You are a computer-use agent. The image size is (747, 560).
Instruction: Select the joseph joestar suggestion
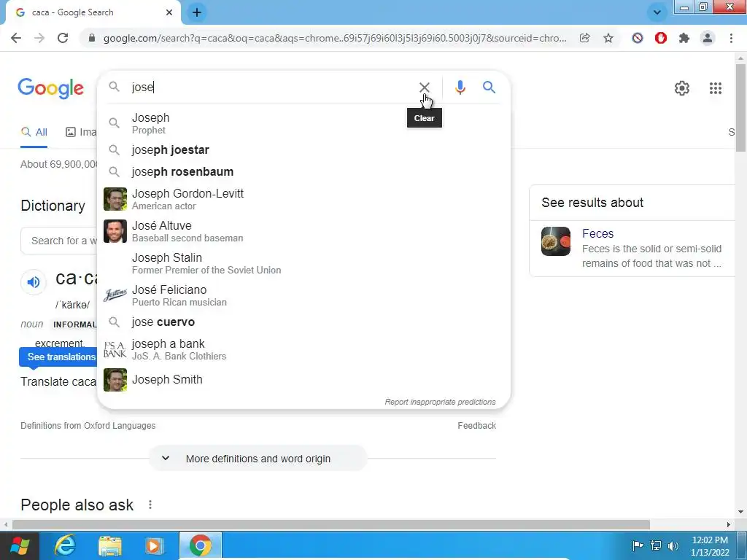click(x=303, y=150)
